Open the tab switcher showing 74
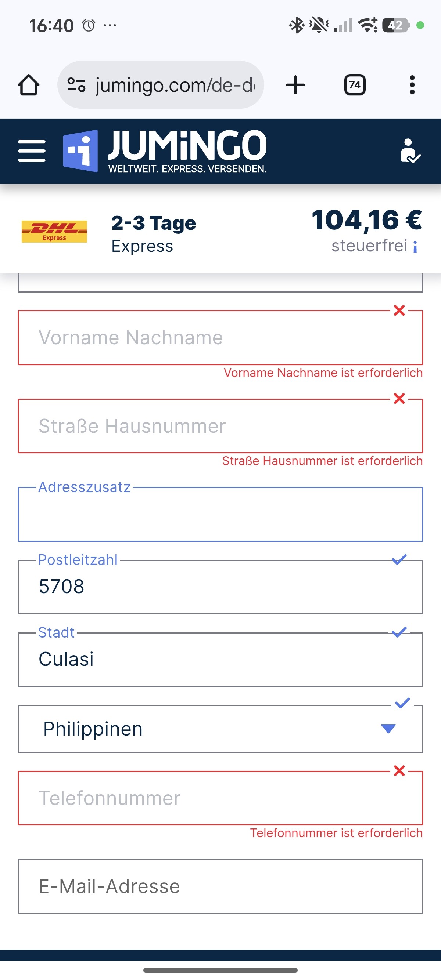The image size is (441, 980). 355,85
